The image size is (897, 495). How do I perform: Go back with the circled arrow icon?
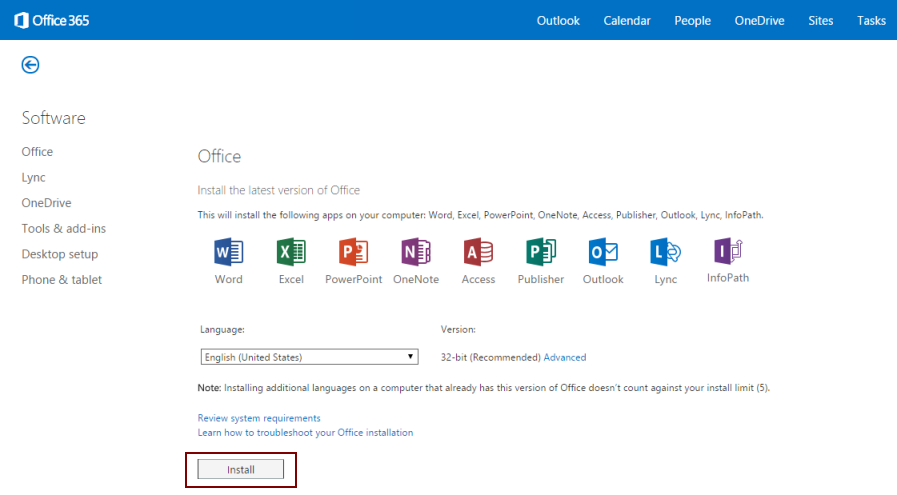tap(30, 65)
